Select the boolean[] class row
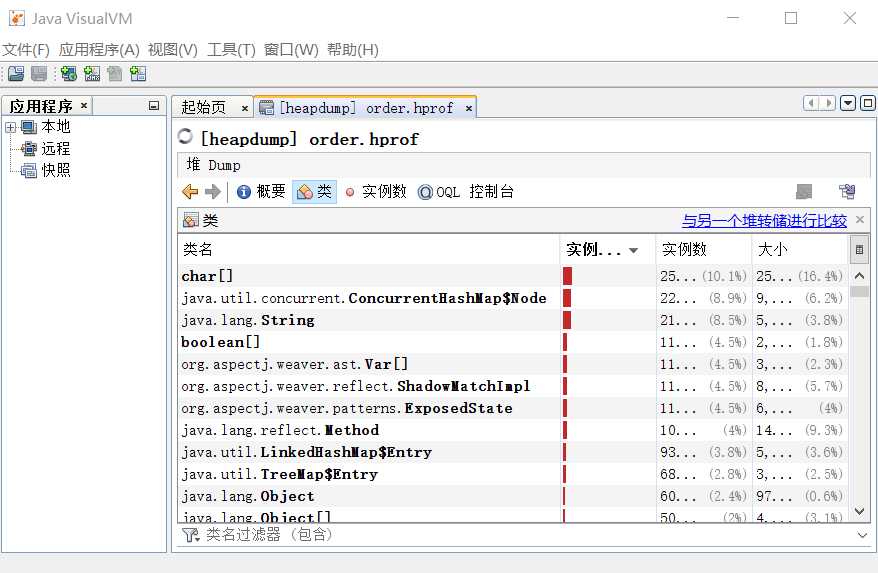The width and height of the screenshot is (878, 573). point(512,342)
